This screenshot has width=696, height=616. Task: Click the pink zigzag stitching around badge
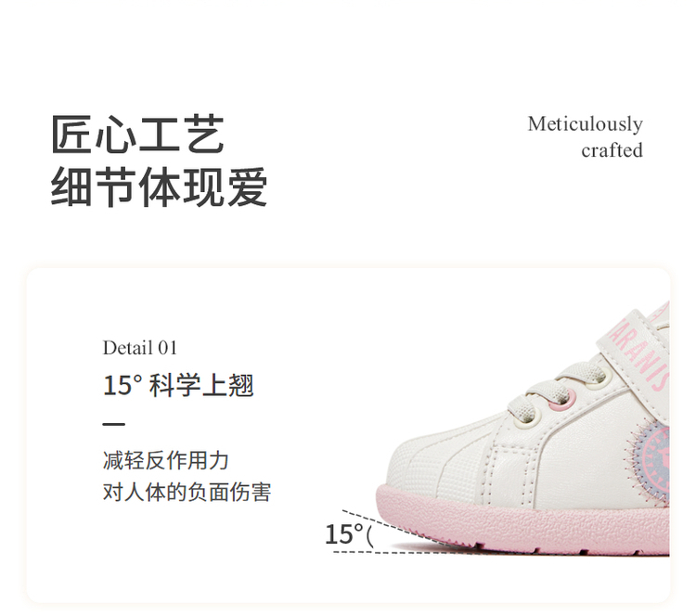tap(631, 462)
